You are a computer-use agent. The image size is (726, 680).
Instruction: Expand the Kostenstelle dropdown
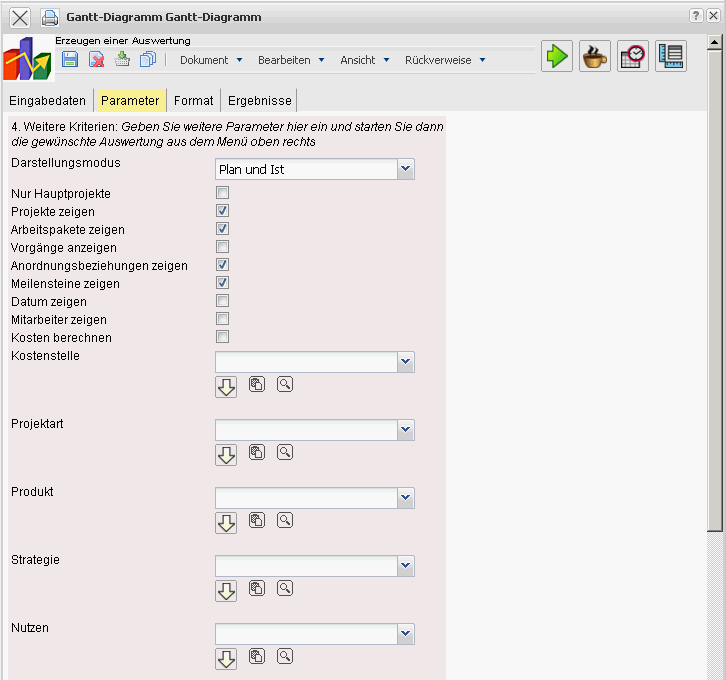[315, 362]
